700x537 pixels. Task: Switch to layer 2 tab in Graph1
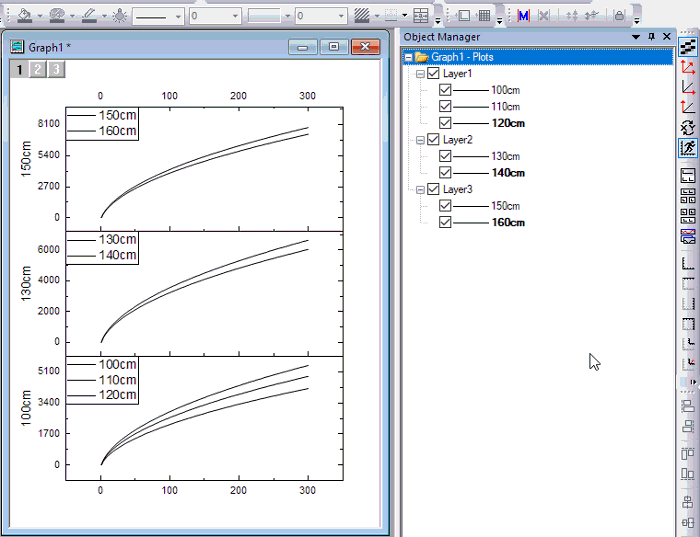tap(37, 69)
